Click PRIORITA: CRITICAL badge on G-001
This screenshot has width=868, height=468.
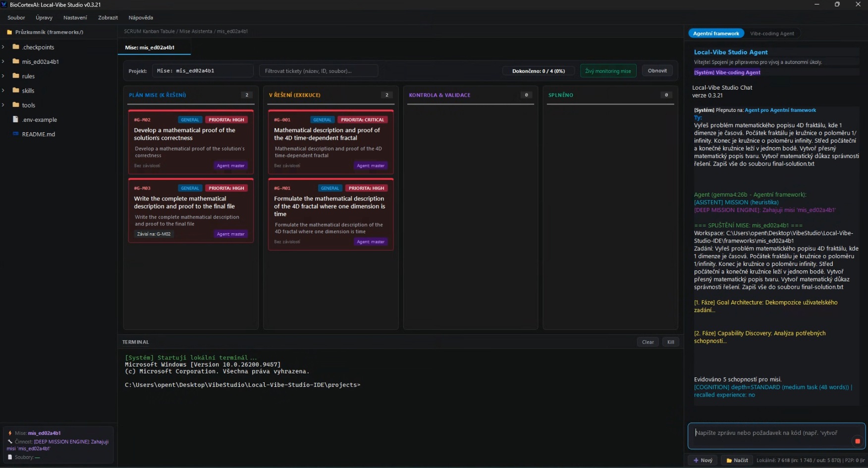(x=362, y=119)
